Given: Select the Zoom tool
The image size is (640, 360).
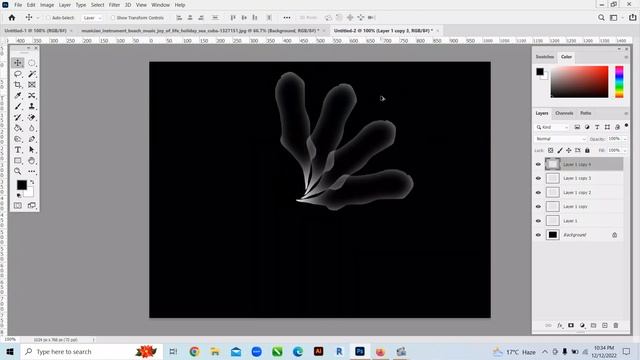Looking at the screenshot, I should [18, 171].
